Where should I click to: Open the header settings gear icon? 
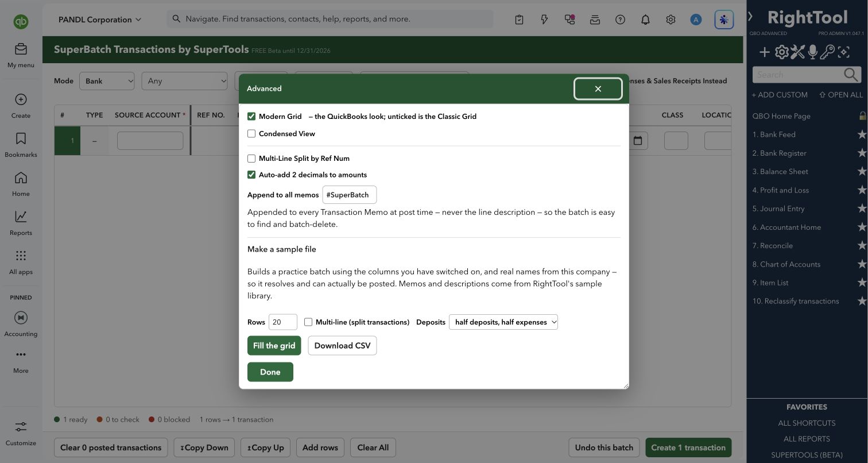point(671,20)
